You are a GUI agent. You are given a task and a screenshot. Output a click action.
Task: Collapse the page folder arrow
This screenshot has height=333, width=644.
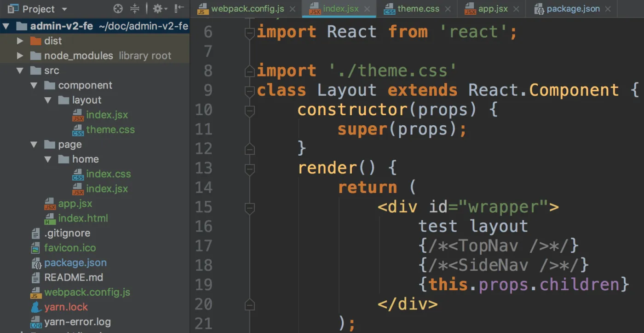[x=34, y=145]
